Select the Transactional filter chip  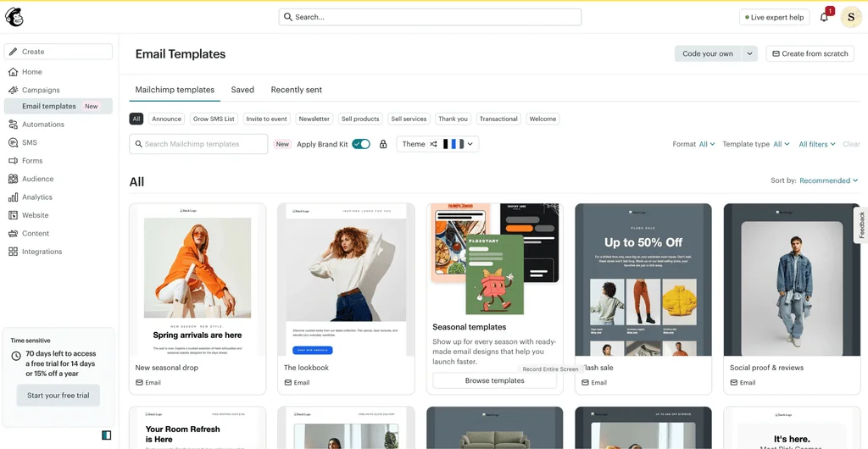(x=498, y=119)
